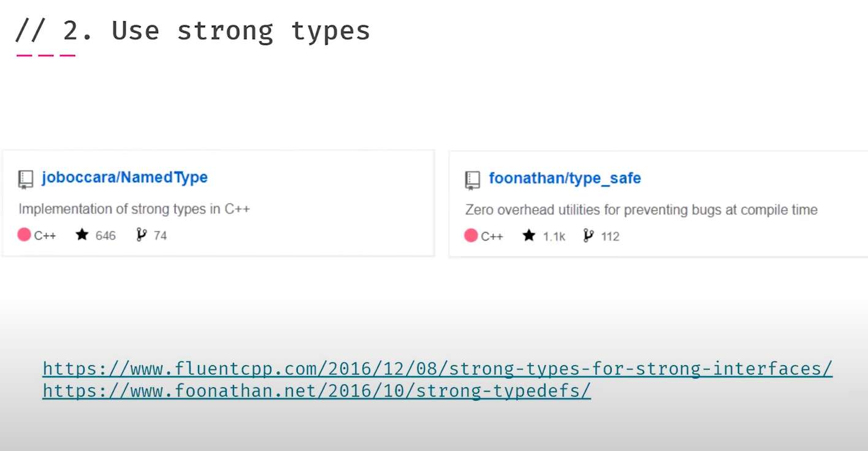This screenshot has width=868, height=451.
Task: Click the 74 fork count on NamedType
Action: (x=160, y=236)
